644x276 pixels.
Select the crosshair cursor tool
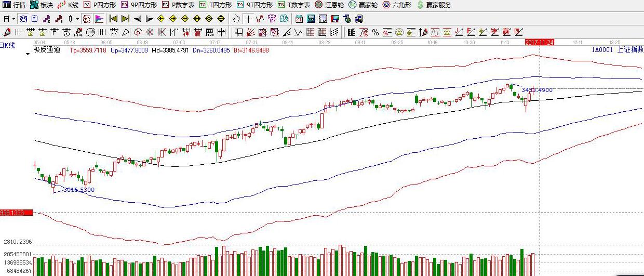pyautogui.click(x=248, y=19)
